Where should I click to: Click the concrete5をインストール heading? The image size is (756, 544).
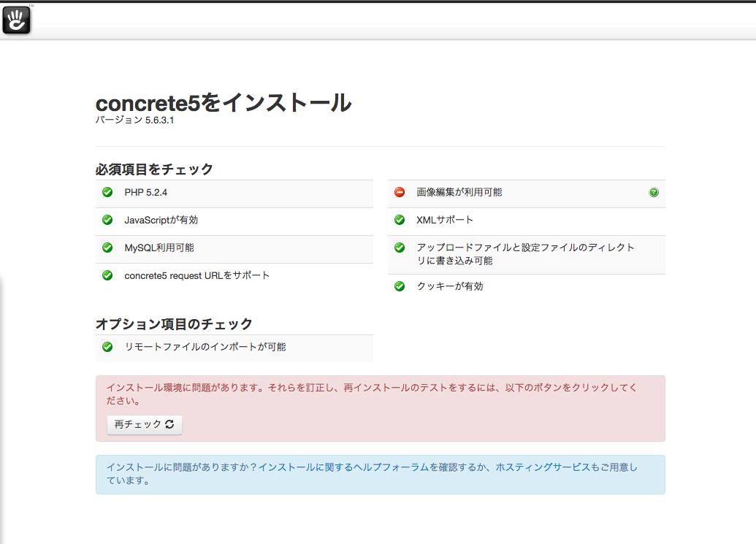pyautogui.click(x=224, y=103)
